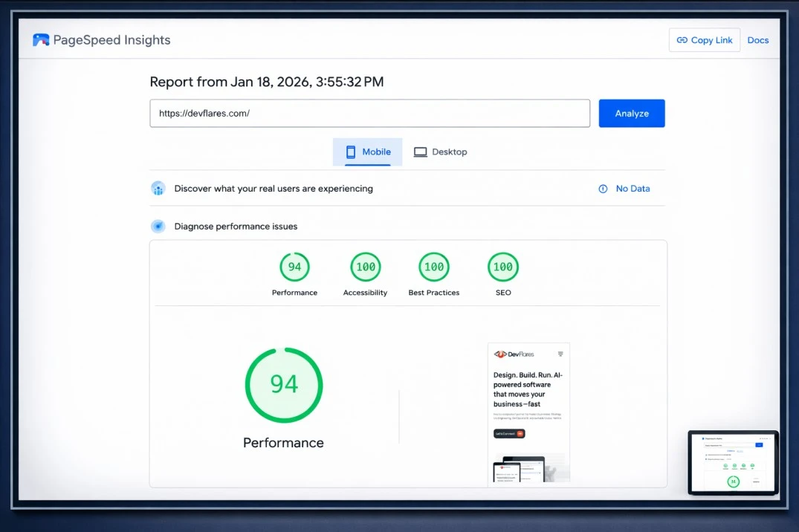
Task: Toggle analysis mode to Desktop
Action: (441, 152)
